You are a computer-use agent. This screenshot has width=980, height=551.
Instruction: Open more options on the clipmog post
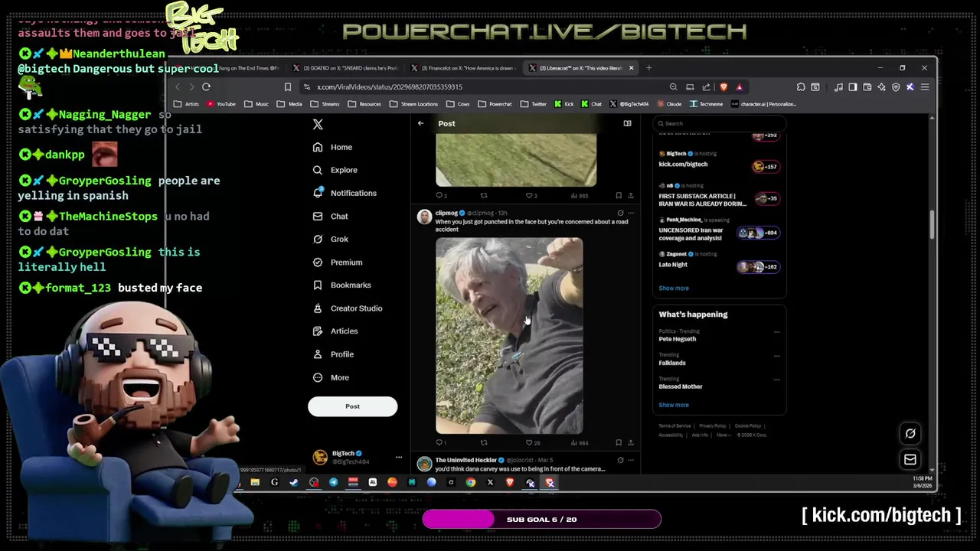click(x=631, y=213)
